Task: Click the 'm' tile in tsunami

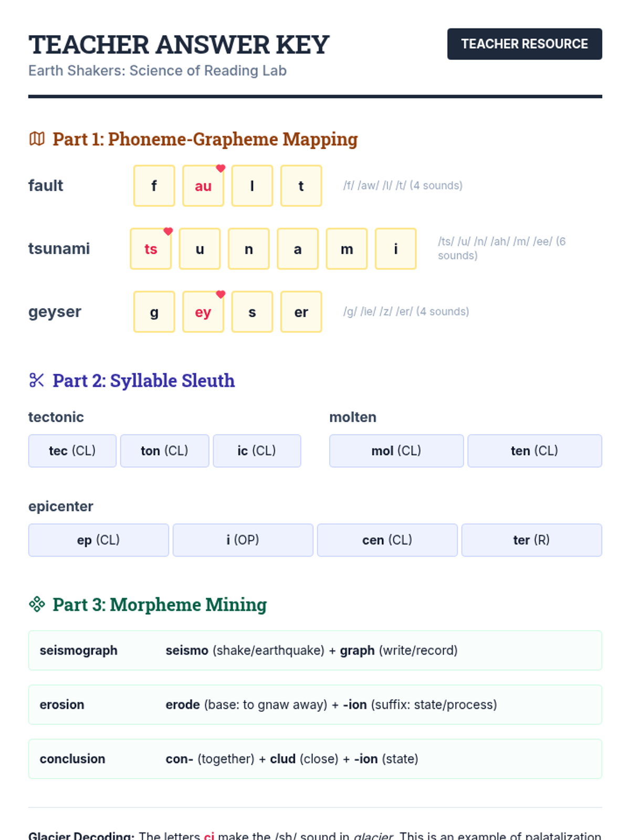Action: point(346,249)
